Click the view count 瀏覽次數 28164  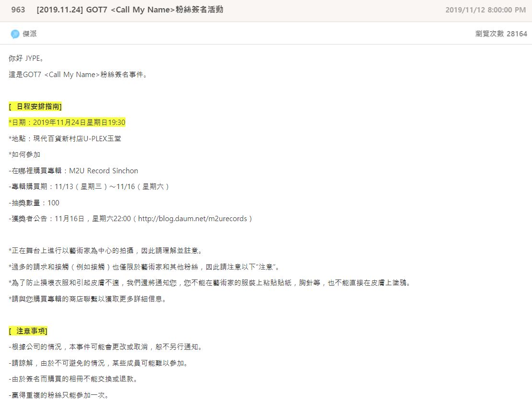(501, 34)
